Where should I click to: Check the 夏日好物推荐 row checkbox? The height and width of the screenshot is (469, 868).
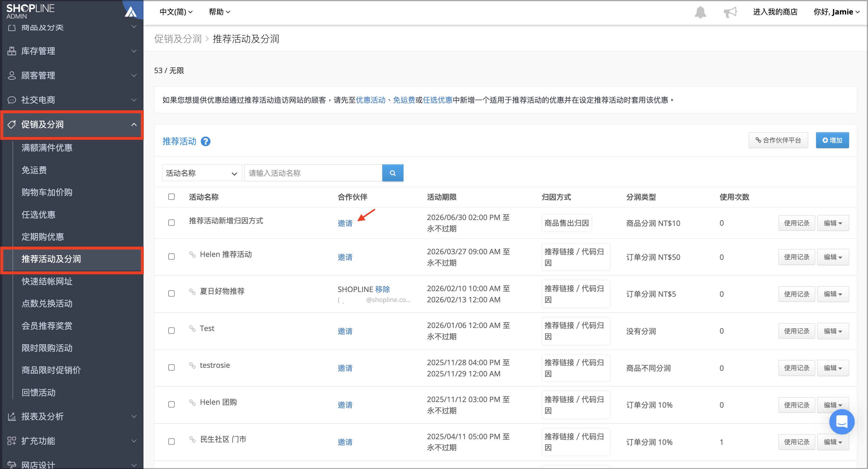coord(172,293)
